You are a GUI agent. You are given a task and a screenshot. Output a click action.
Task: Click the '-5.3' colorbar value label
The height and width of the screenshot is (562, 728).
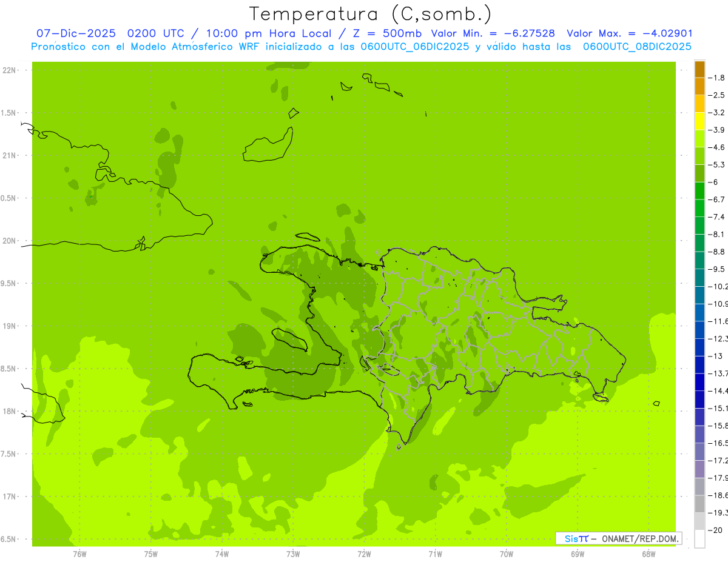coord(717,164)
